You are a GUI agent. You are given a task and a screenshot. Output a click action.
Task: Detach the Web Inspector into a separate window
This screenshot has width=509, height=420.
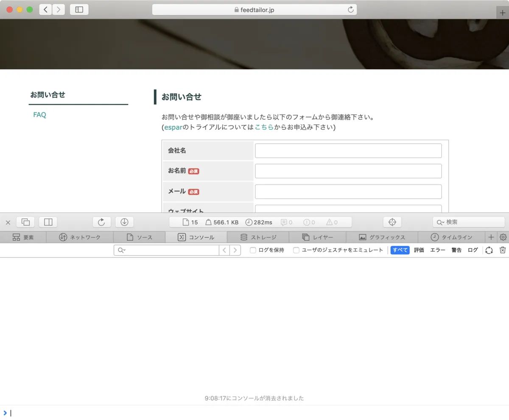26,222
